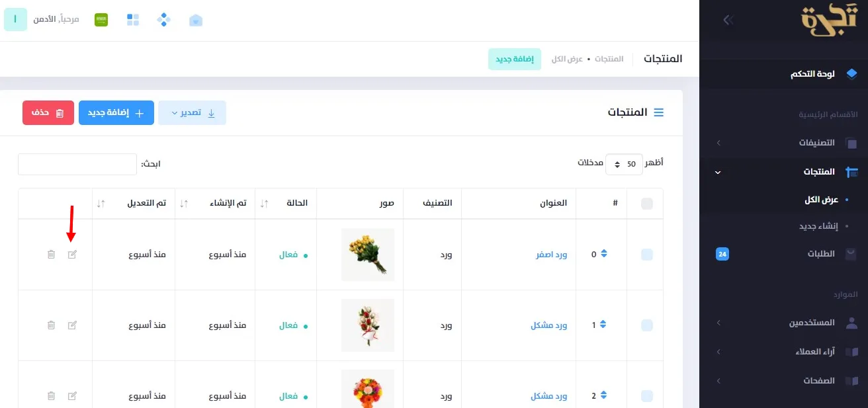Open the storefront icon in the header
This screenshot has height=408, width=868.
[195, 20]
